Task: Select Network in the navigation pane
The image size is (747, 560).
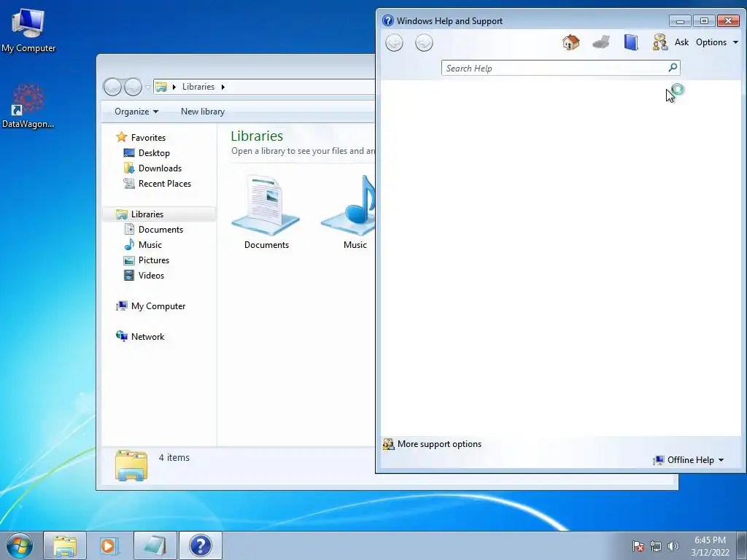Action: [x=147, y=337]
